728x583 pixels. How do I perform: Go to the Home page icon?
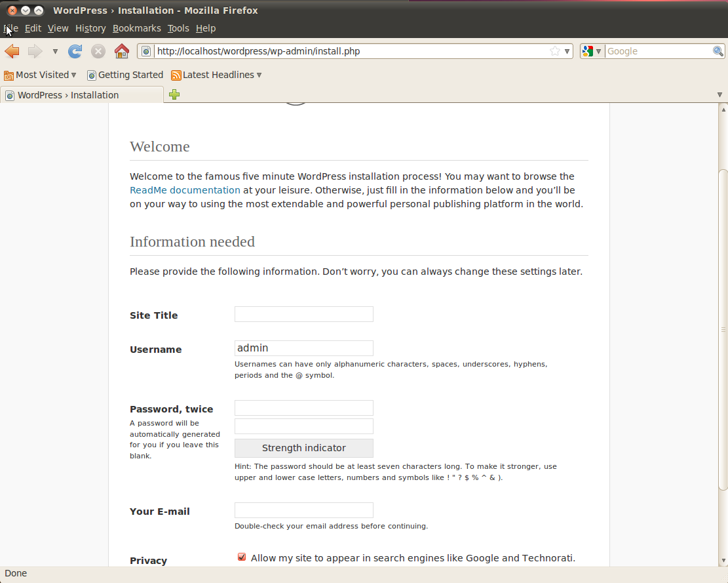(x=122, y=51)
